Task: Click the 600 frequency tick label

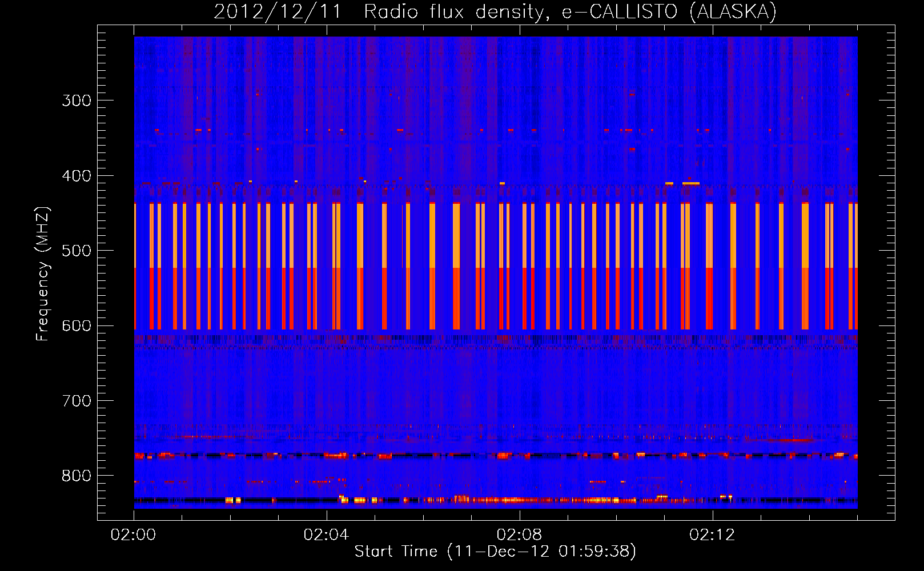Action: click(x=77, y=326)
